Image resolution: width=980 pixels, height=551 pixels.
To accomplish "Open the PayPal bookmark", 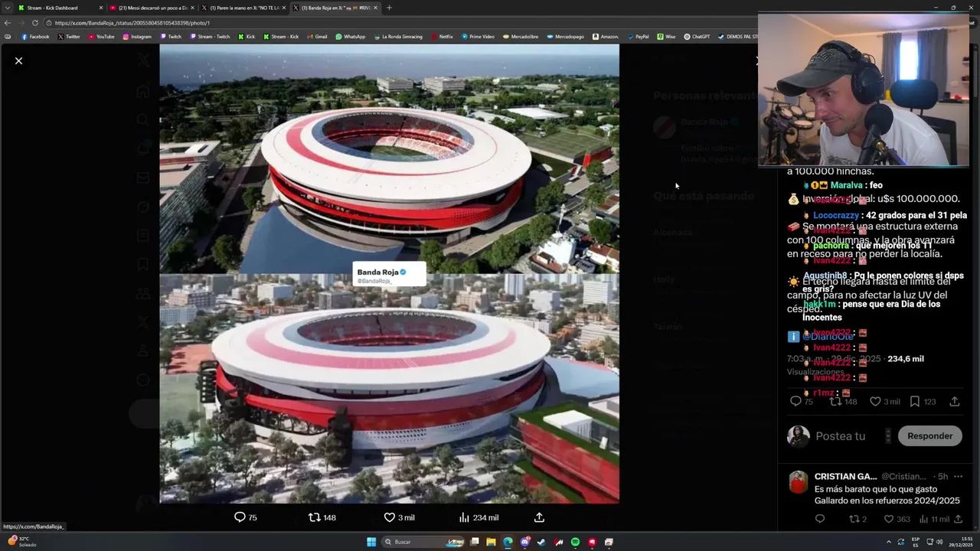I will click(638, 37).
